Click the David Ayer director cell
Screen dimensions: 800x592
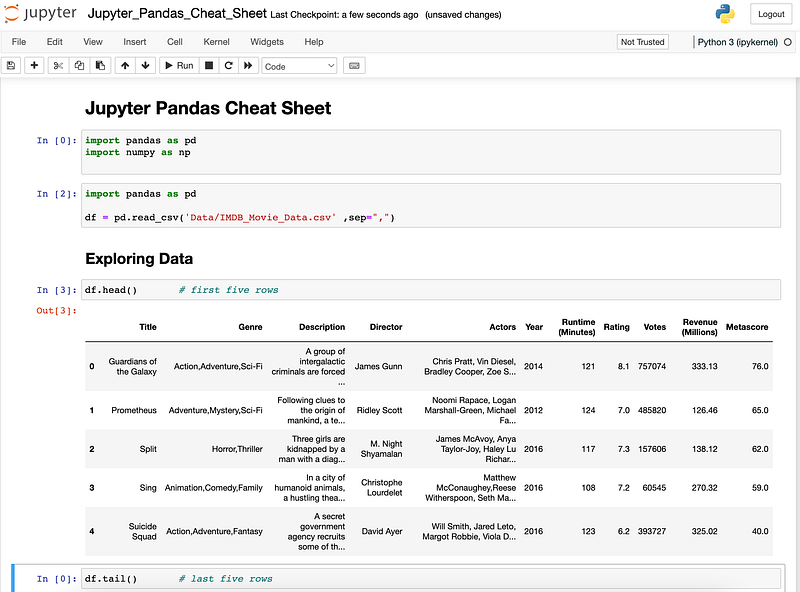coord(382,531)
